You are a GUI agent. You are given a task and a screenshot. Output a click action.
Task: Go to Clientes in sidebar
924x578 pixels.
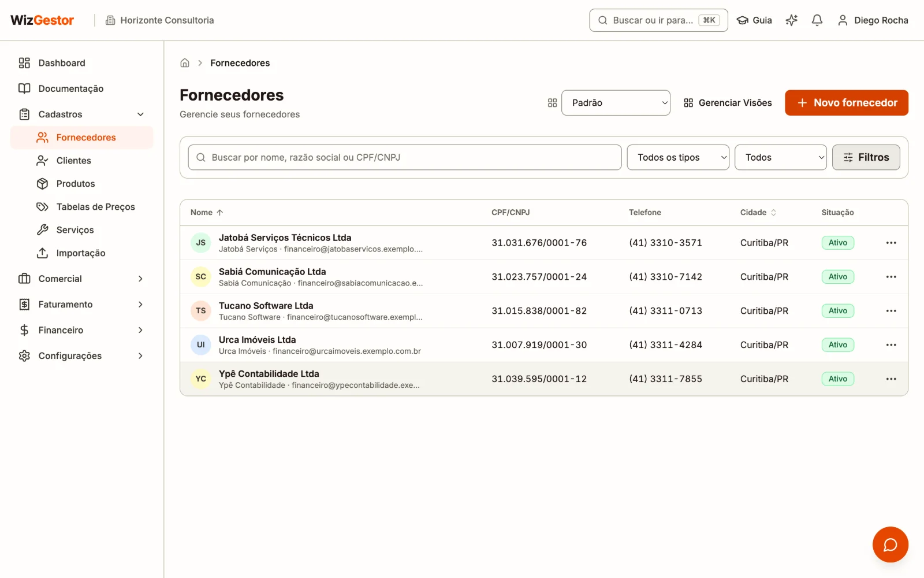point(81,161)
